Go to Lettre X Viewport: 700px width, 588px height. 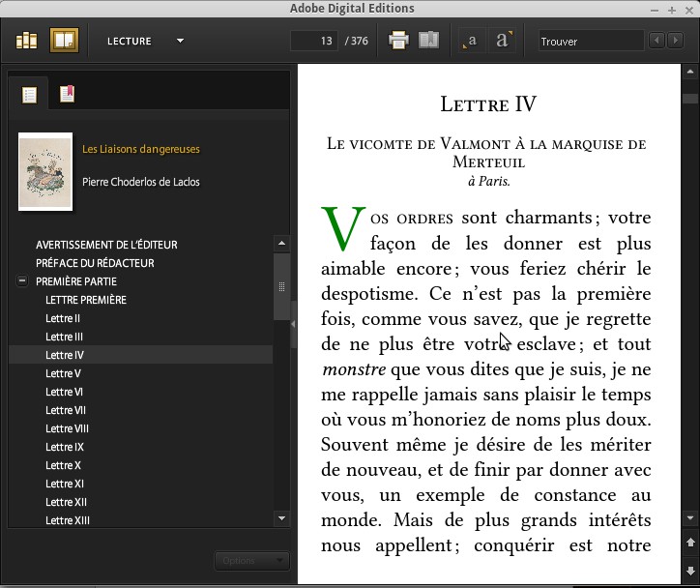[63, 465]
